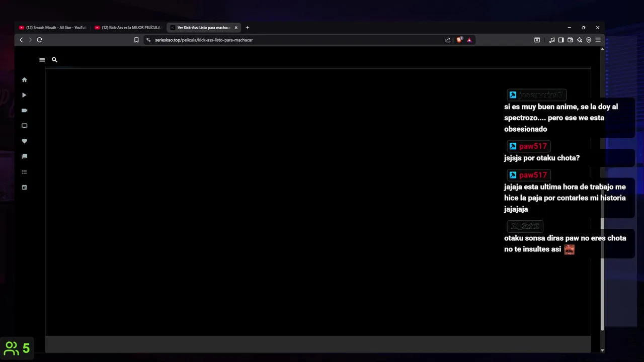Bookmark the current page
Image resolution: width=644 pixels, height=362 pixels.
[136, 40]
